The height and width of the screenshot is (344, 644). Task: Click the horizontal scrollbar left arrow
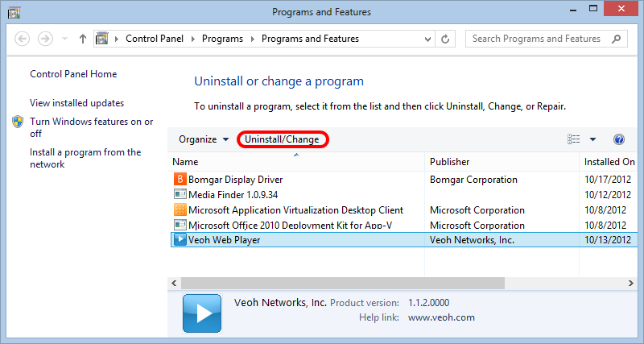pyautogui.click(x=174, y=283)
